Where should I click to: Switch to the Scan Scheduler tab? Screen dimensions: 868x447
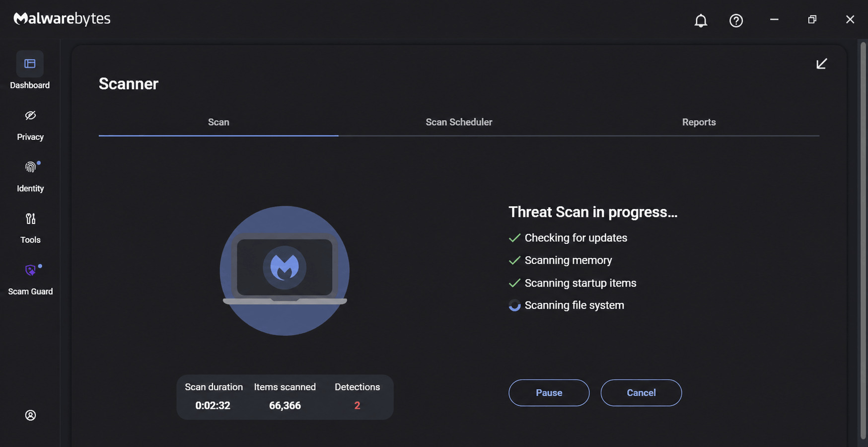(459, 122)
